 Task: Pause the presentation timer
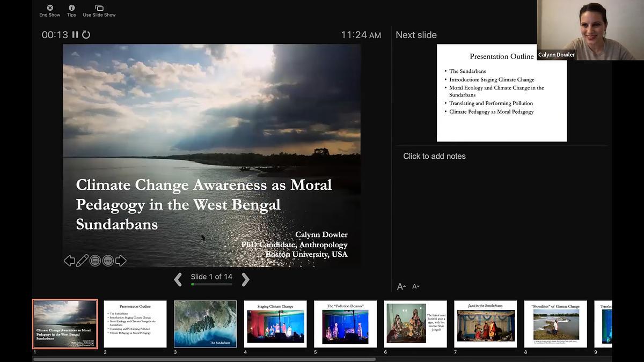(x=75, y=35)
